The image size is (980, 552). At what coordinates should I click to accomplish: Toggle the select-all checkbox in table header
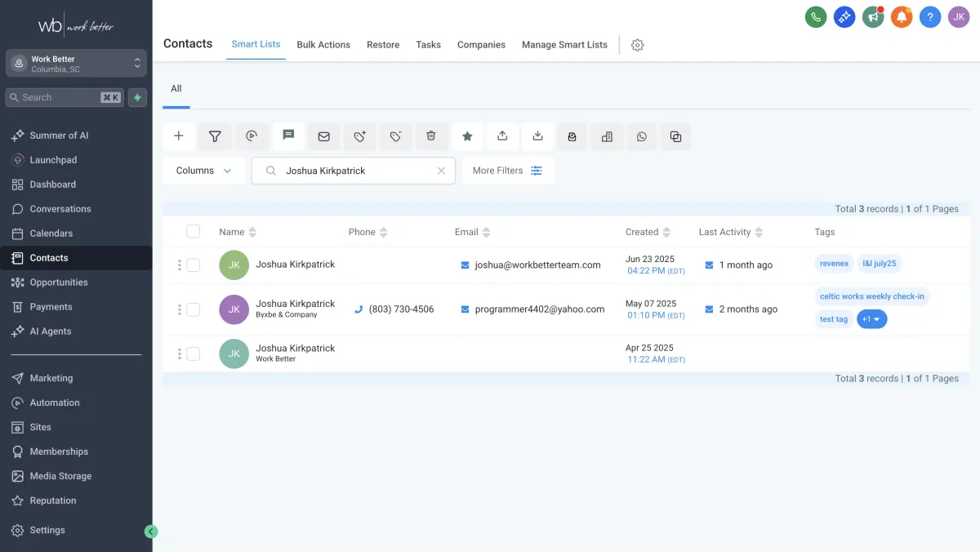pos(193,232)
